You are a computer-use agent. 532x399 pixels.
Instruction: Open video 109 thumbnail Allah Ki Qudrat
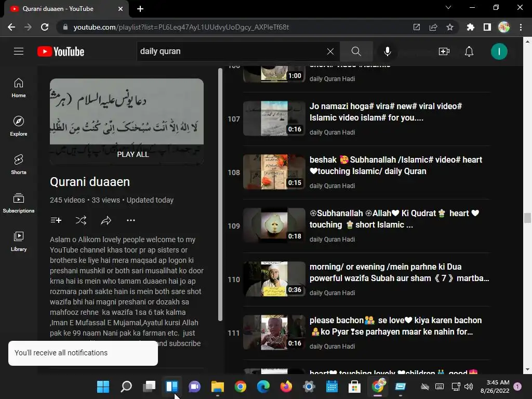coord(274,225)
